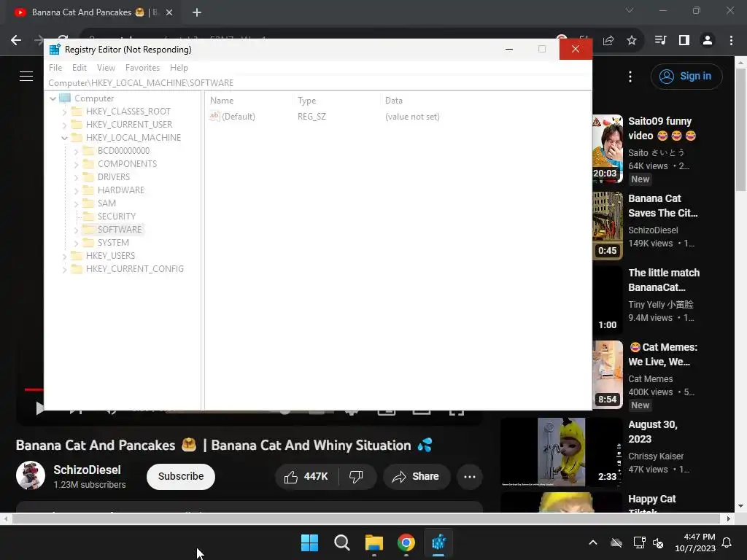Open the Help menu in Registry Editor
747x560 pixels.
(179, 68)
